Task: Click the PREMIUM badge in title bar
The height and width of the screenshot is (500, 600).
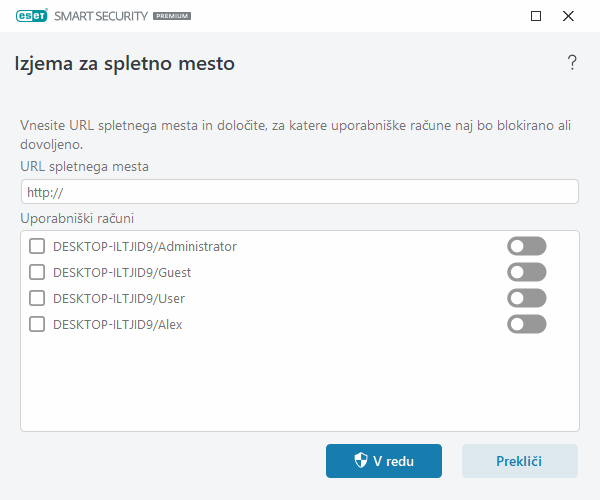Action: click(172, 16)
